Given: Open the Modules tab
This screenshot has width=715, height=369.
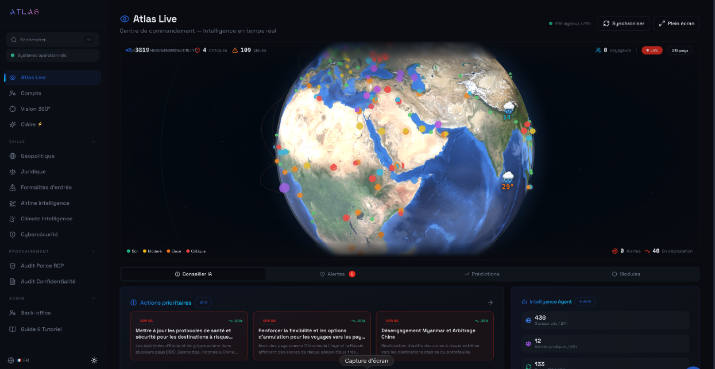Looking at the screenshot, I should coord(626,274).
